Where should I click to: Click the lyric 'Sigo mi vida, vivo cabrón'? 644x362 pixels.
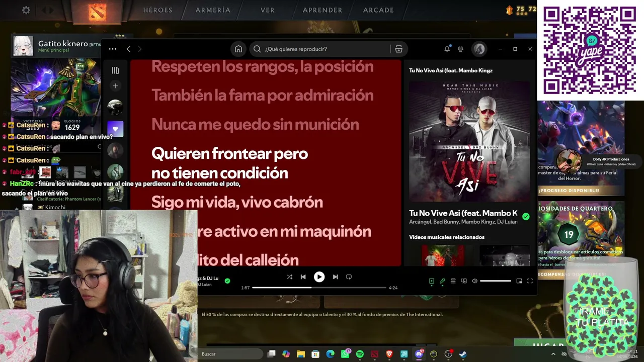tap(237, 202)
